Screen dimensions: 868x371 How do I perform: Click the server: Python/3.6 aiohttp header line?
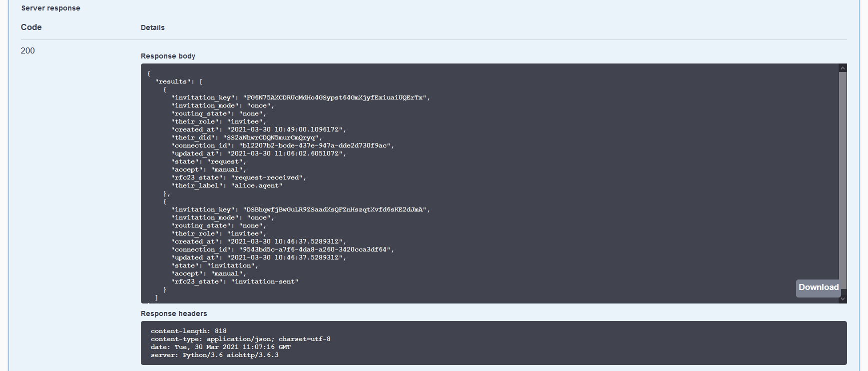pyautogui.click(x=215, y=355)
